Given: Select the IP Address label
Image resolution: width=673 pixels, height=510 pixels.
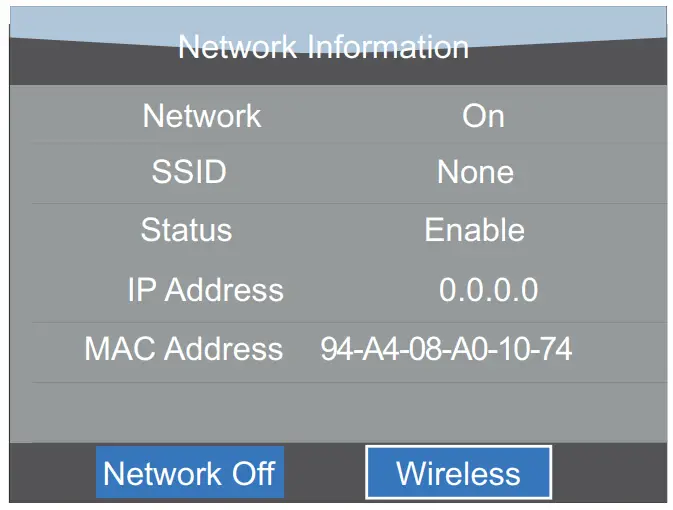Looking at the screenshot, I should pos(205,290).
